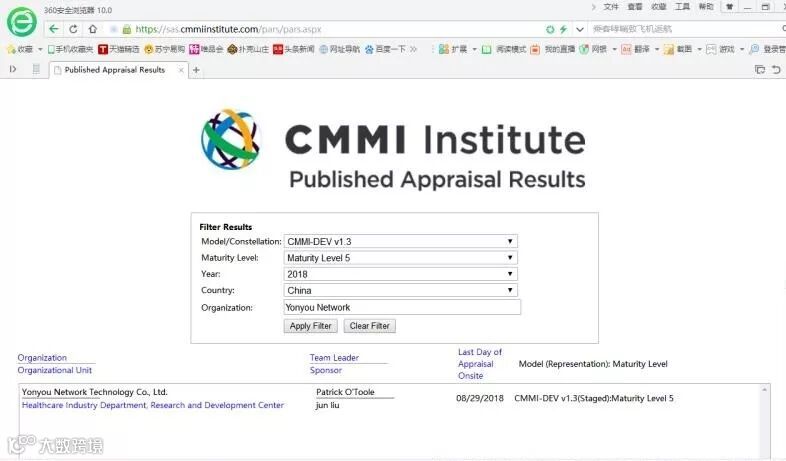
Task: Open the 网址导航 bookmark
Action: point(339,49)
